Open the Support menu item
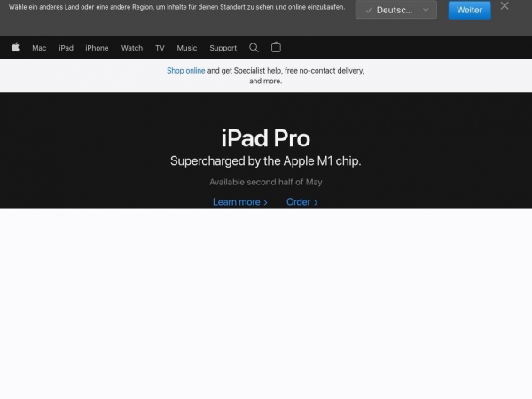This screenshot has width=532, height=399. pos(223,48)
